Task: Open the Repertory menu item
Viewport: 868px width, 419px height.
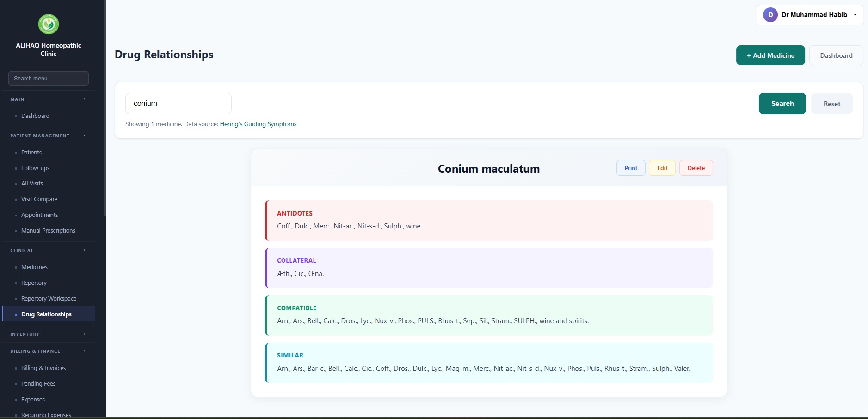Action: pyautogui.click(x=49, y=283)
